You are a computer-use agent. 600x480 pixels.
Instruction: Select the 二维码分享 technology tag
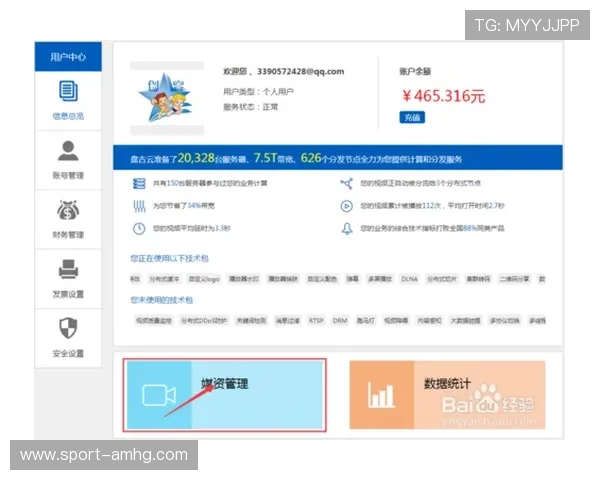[x=515, y=279]
